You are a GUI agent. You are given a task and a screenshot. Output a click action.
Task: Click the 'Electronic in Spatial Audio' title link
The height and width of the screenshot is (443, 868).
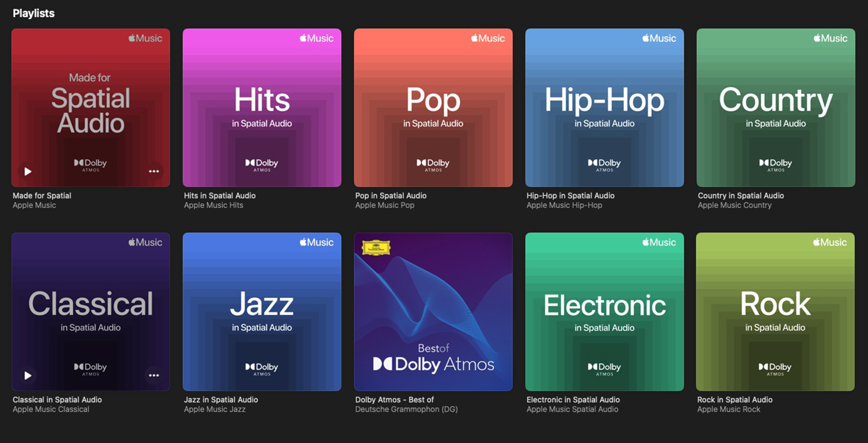[x=573, y=400]
